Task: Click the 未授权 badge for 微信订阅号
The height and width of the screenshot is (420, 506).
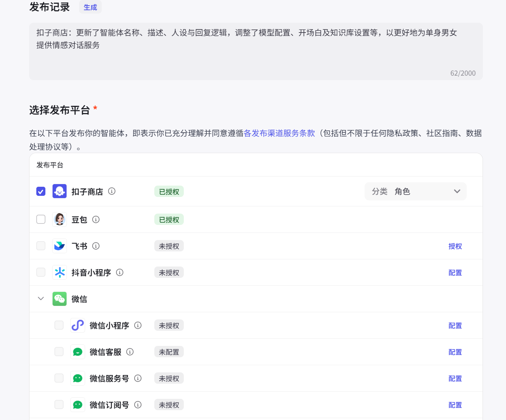Action: 169,405
